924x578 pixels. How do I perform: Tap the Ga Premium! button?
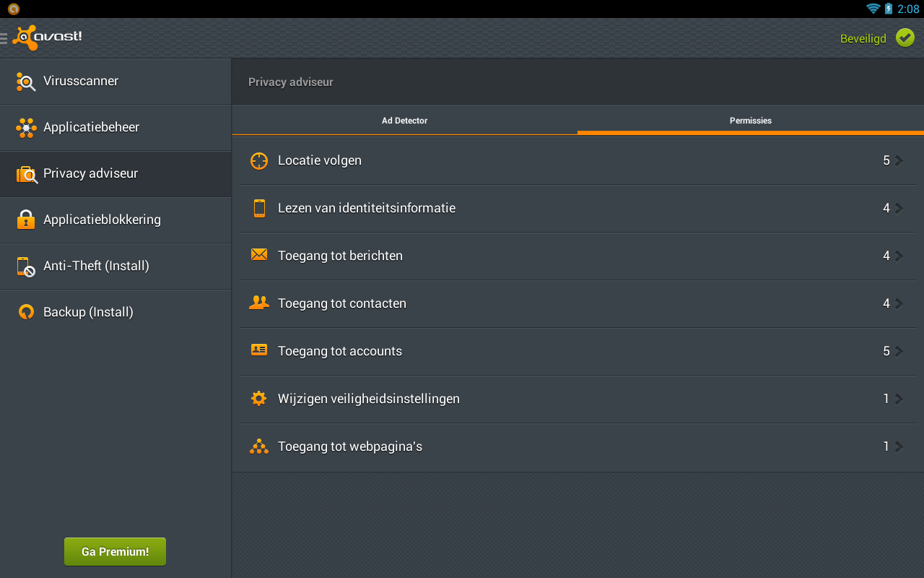[115, 551]
